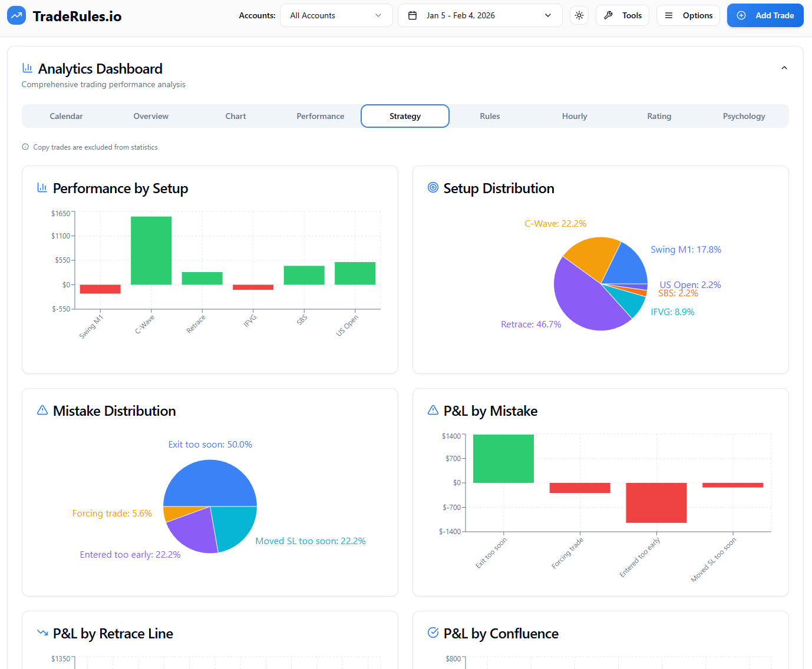Switch to the Hourly tab

(x=575, y=116)
